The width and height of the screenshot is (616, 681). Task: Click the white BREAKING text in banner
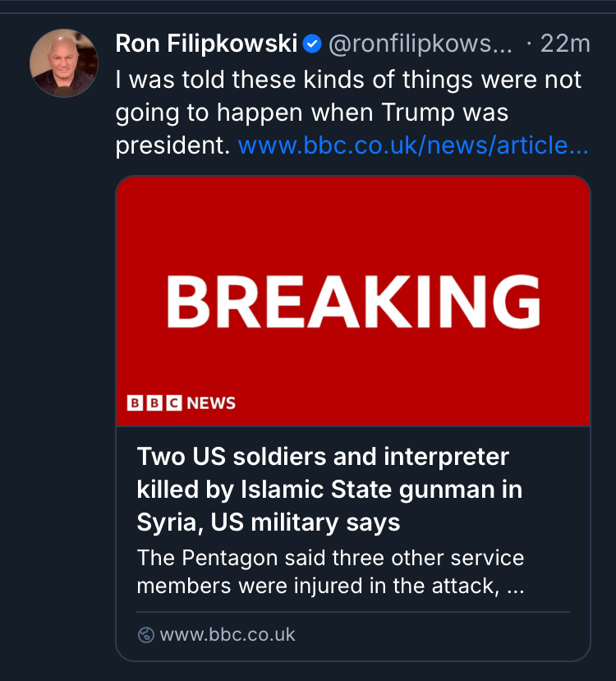point(353,301)
